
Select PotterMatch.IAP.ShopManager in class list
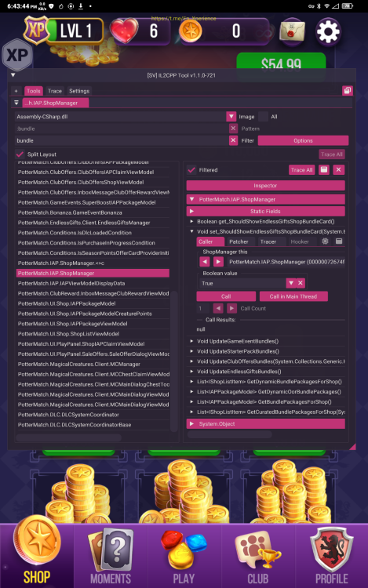[93, 273]
